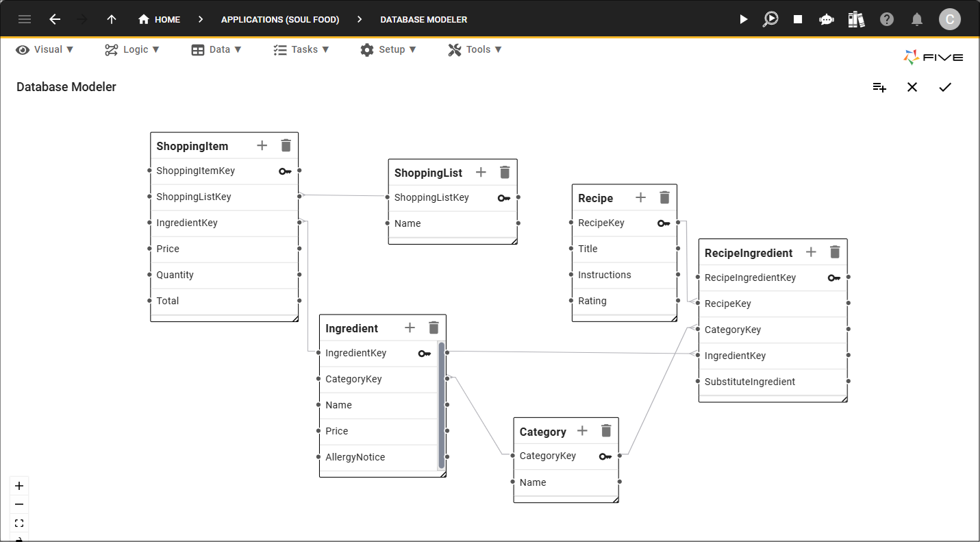
Task: Select Name field in ShoppingList
Action: pos(453,223)
